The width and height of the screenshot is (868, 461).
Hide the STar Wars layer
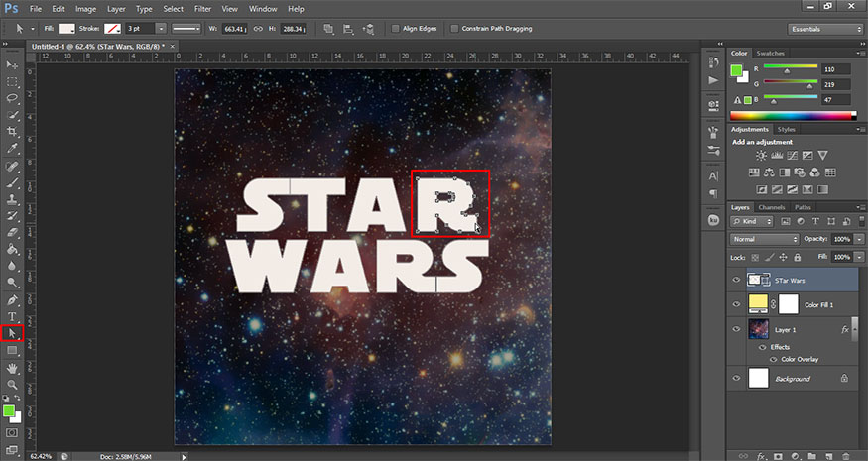click(x=736, y=280)
